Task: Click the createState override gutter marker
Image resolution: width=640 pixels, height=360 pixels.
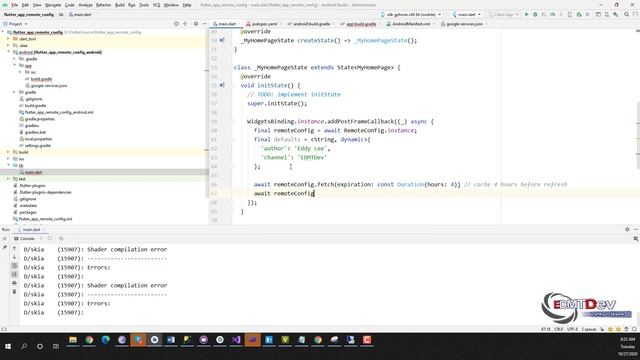Action: [x=222, y=40]
